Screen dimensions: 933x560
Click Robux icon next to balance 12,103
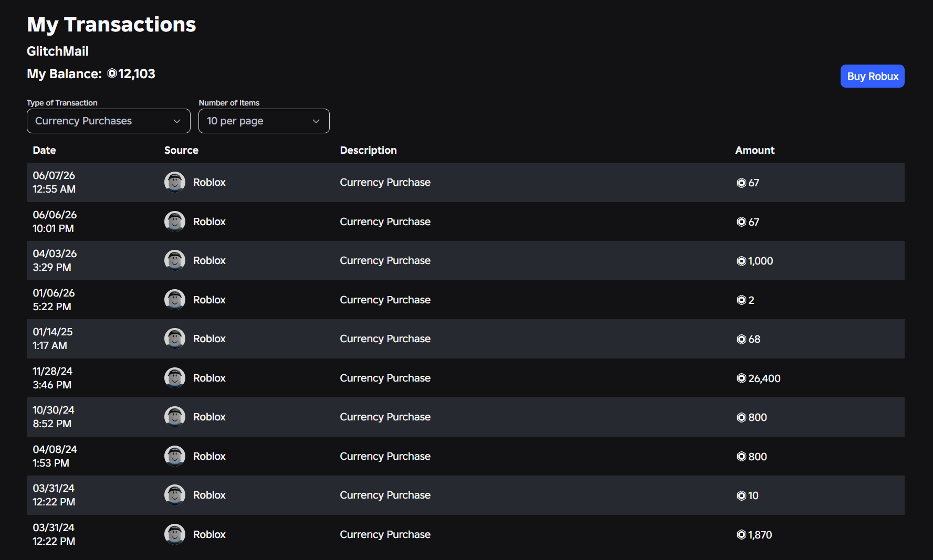[112, 73]
